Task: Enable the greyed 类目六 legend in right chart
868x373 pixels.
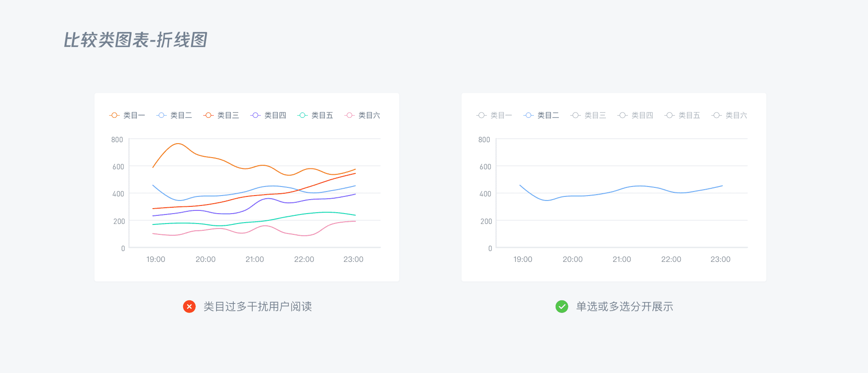Action: [x=729, y=116]
